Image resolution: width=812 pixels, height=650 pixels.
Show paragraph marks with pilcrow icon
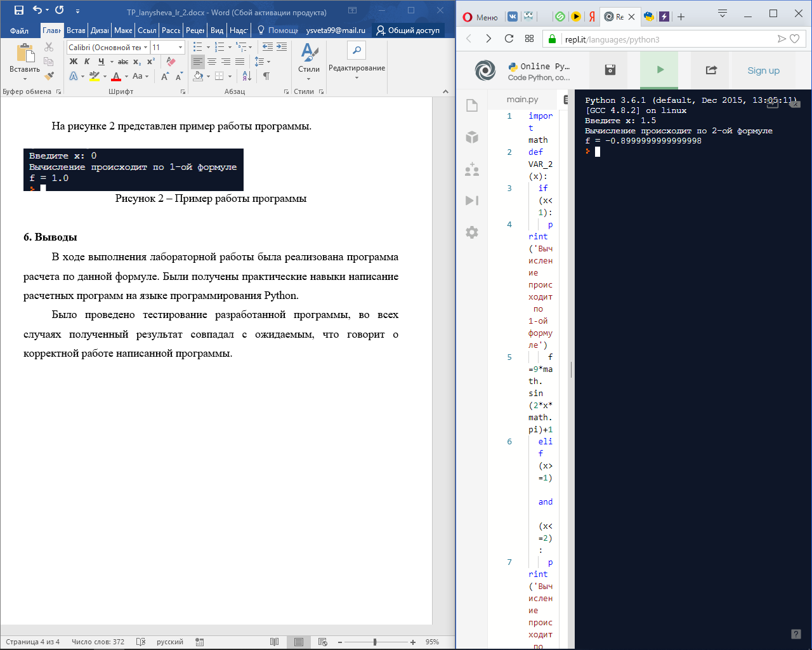point(266,76)
